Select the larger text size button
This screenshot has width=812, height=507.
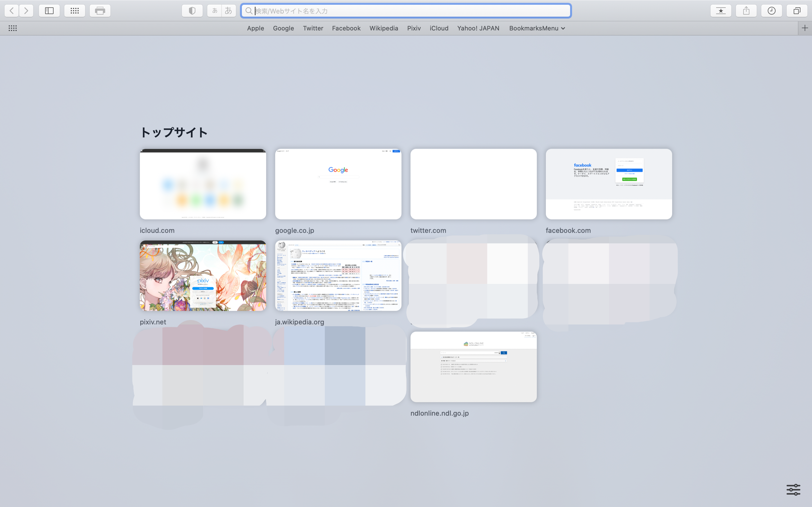228,11
